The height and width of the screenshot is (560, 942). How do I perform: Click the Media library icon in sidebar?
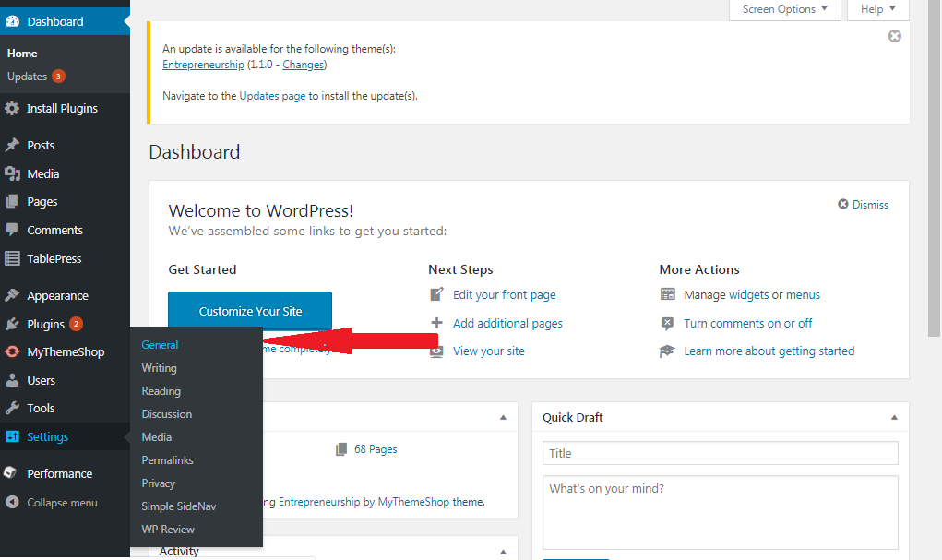[x=12, y=173]
